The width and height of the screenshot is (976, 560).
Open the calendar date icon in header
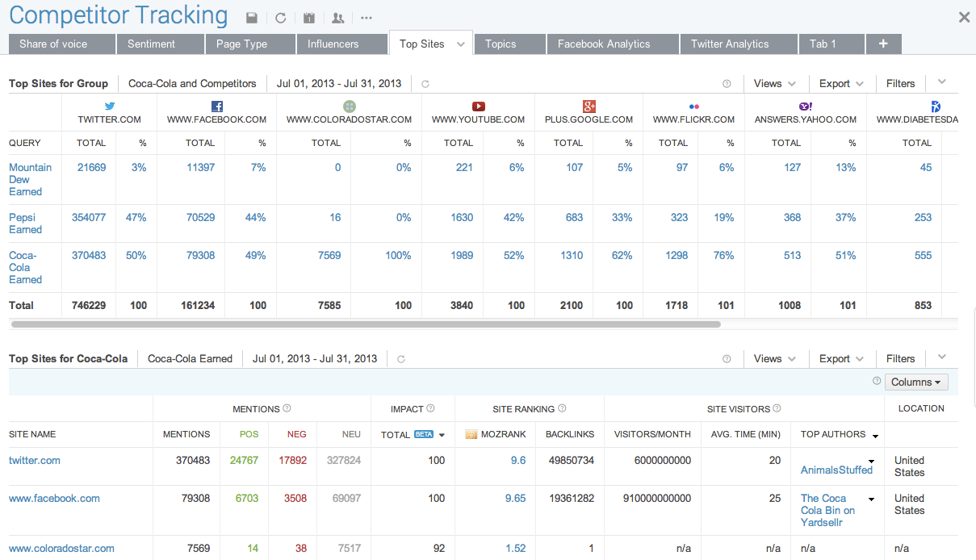309,18
